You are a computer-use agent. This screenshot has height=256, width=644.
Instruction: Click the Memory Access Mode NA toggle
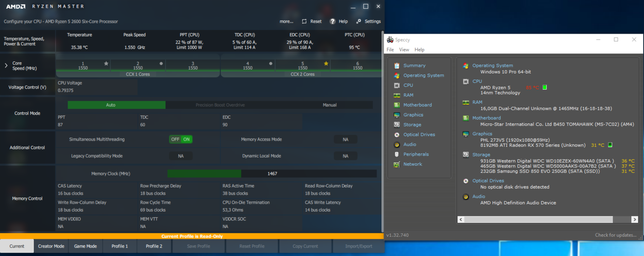tap(346, 139)
